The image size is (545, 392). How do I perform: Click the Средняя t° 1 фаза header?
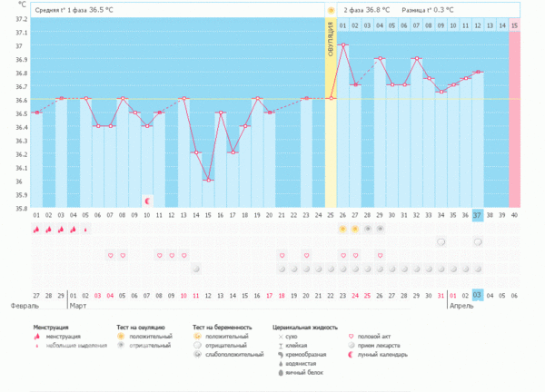click(x=73, y=10)
